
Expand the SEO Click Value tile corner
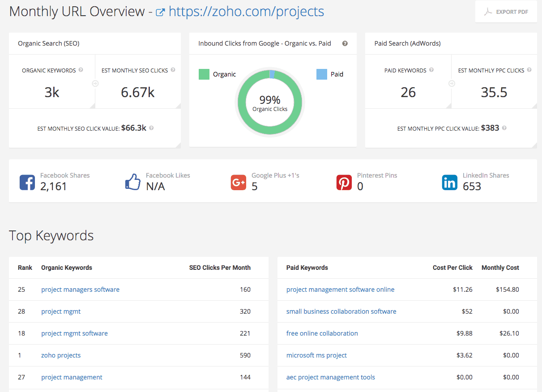pyautogui.click(x=178, y=145)
